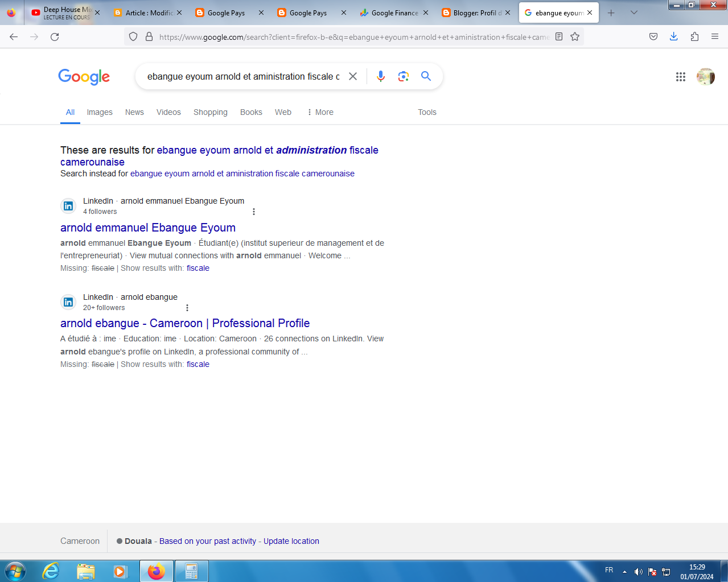Open Google account profile picture
Image resolution: width=728 pixels, height=582 pixels.
[x=706, y=77]
